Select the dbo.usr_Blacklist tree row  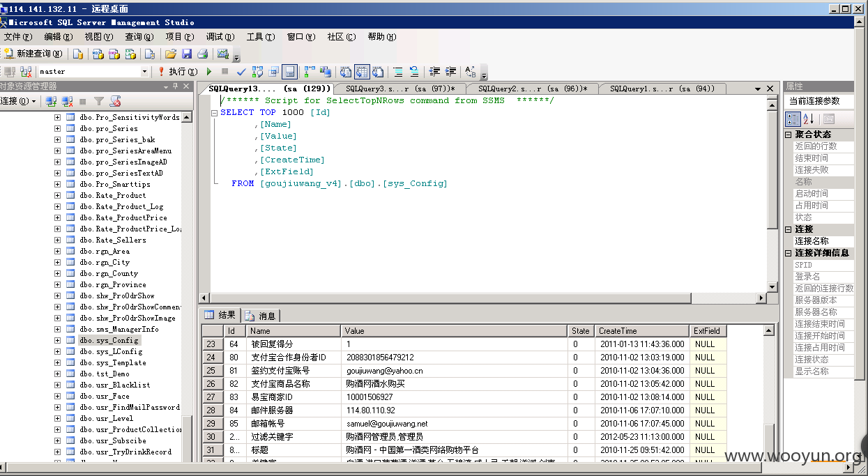coord(114,385)
